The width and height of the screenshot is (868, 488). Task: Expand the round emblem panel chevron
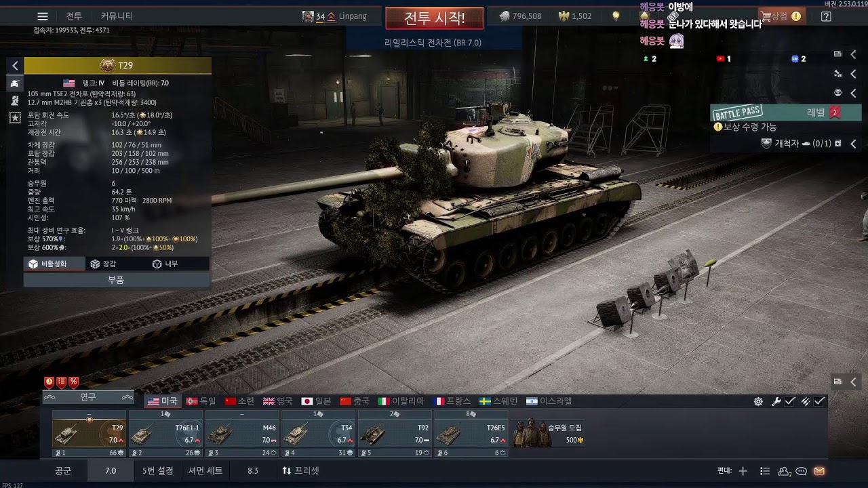(x=853, y=93)
